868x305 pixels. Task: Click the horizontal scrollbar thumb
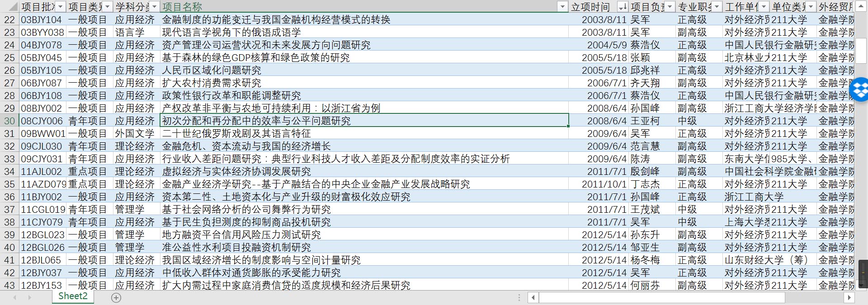point(662,297)
